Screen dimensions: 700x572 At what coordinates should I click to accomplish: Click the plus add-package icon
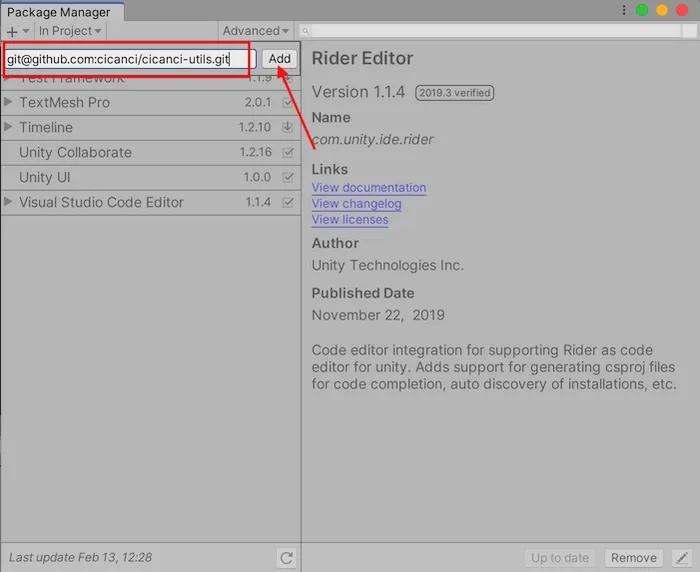12,32
